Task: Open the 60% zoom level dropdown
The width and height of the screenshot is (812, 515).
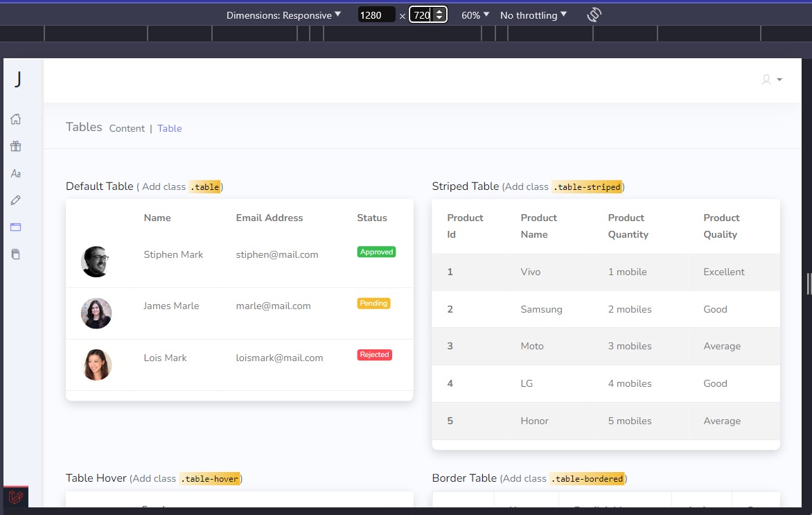Action: click(x=474, y=14)
